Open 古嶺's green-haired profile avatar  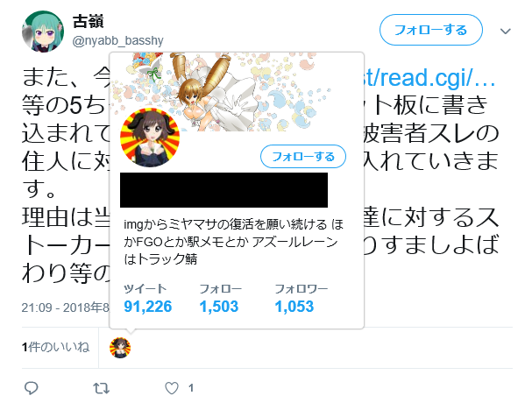[43, 32]
